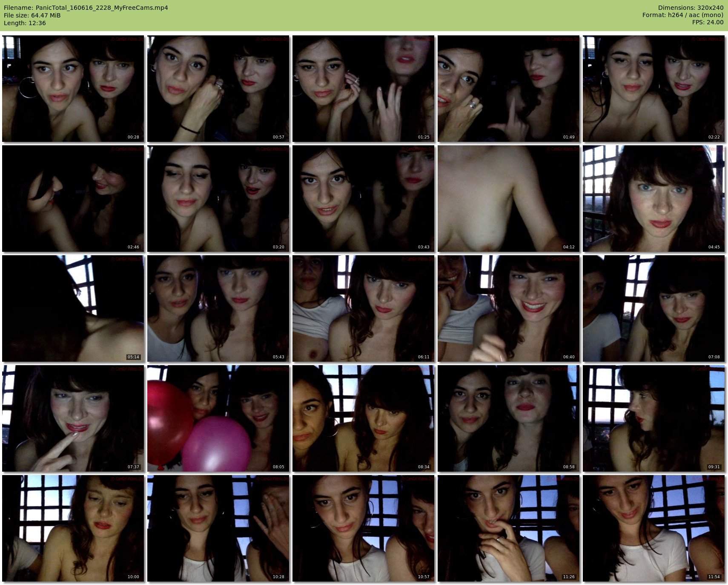Select the File size 64.47 MiB text

32,15
